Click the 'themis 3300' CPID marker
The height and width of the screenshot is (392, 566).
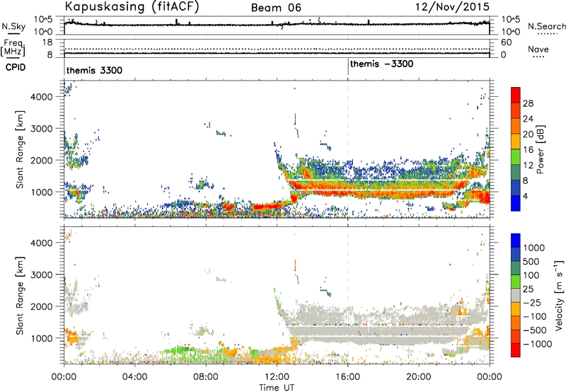94,70
